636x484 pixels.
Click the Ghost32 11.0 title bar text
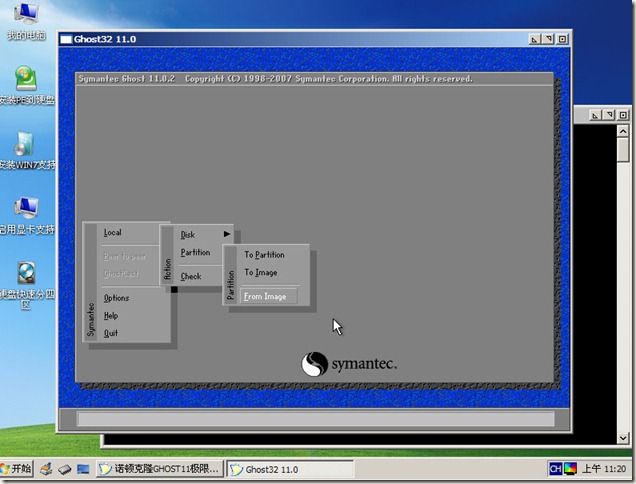click(105, 39)
